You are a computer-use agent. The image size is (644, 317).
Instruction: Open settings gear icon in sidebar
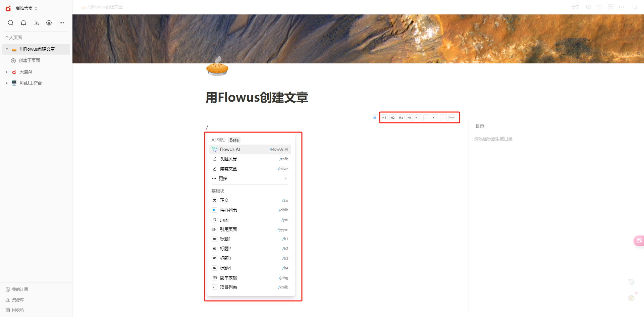(x=49, y=23)
